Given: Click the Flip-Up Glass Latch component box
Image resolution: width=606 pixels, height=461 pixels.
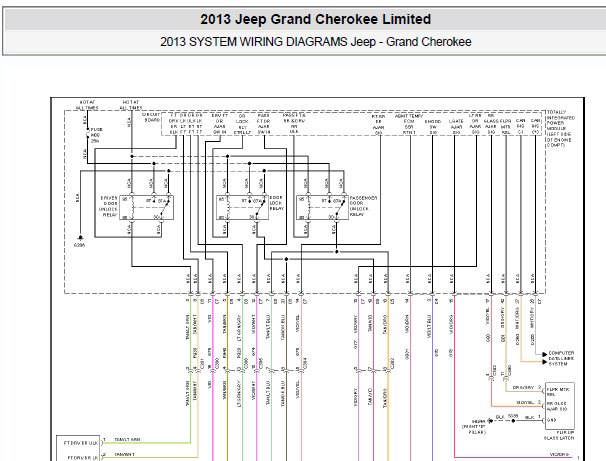Looking at the screenshot, I should point(559,406).
